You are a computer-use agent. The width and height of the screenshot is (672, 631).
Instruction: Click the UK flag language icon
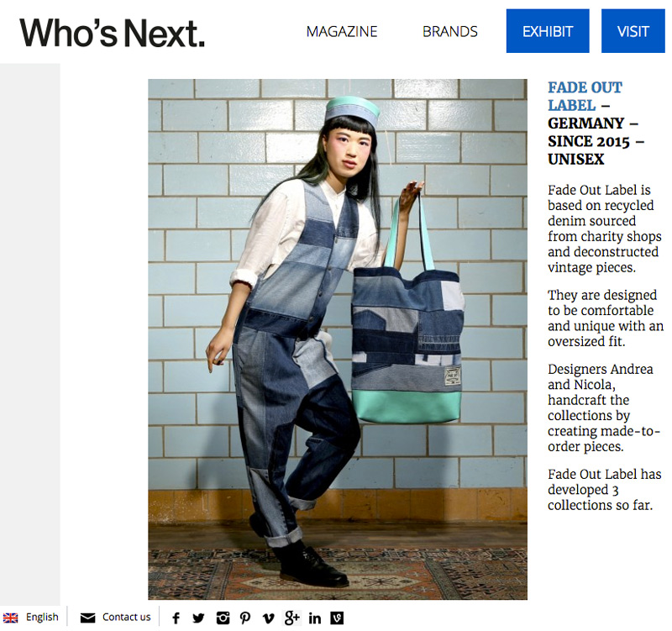[10, 618]
